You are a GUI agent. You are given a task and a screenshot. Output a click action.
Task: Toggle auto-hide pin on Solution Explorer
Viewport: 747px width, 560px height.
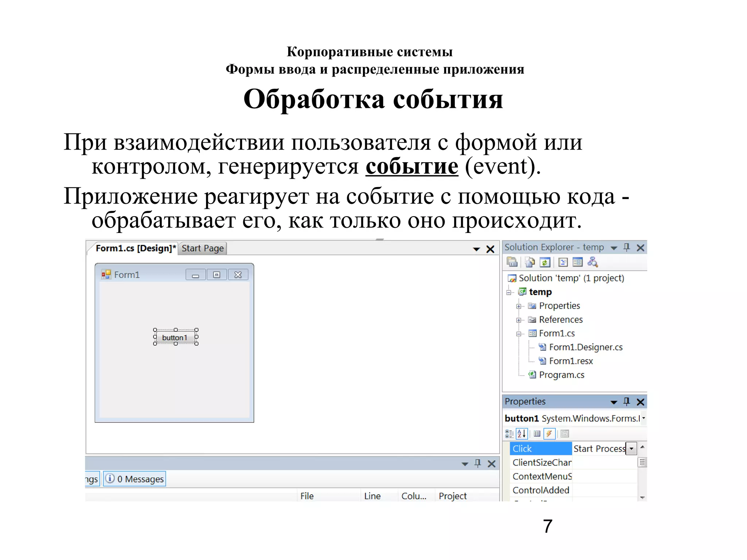click(627, 248)
